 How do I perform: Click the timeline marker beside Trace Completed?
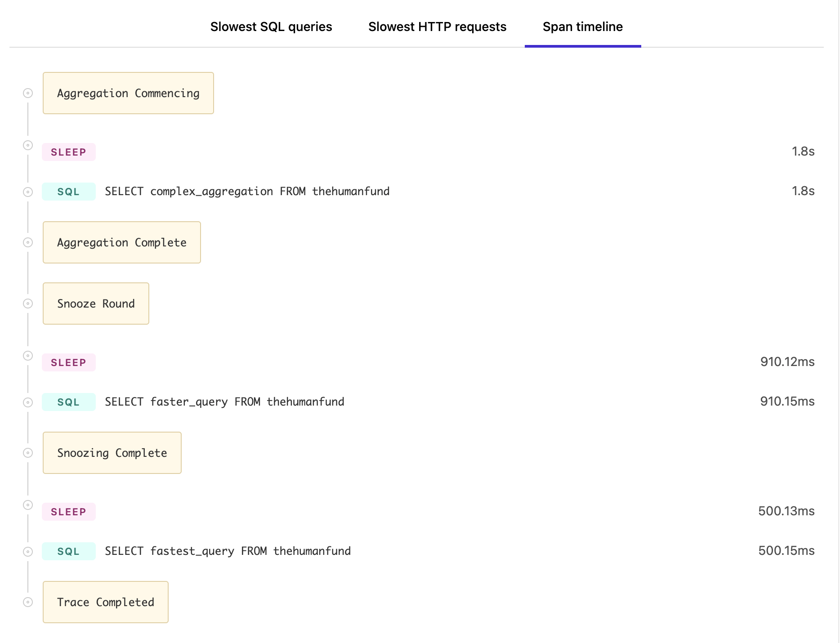tap(28, 602)
